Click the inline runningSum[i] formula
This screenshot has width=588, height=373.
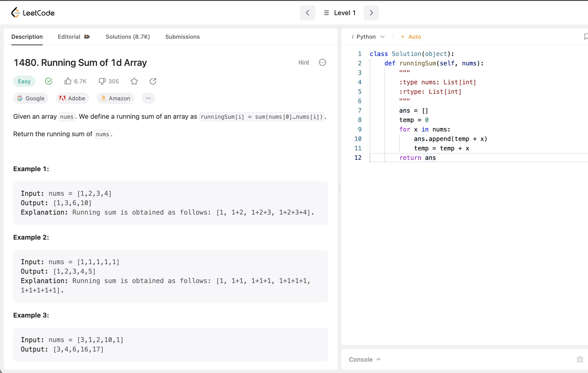click(x=262, y=117)
